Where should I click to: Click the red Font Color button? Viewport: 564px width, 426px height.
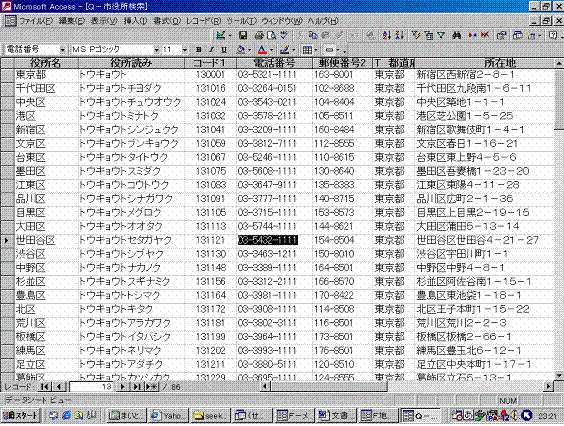click(x=262, y=50)
